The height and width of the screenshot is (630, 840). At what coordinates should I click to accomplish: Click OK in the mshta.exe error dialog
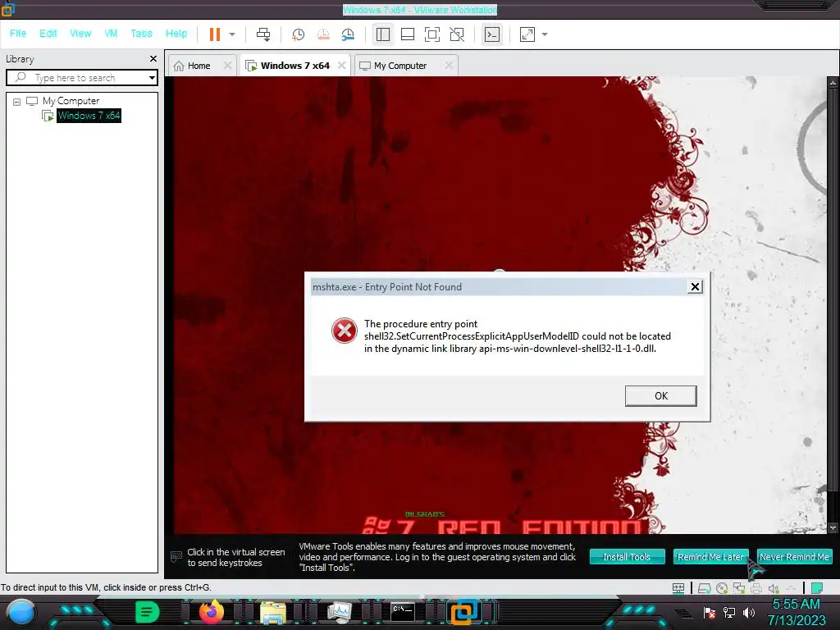tap(660, 396)
